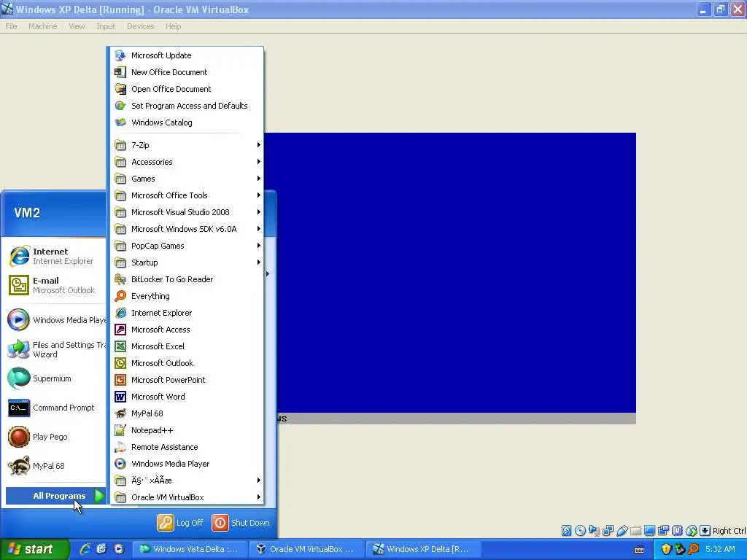Screen dimensions: 747x560
Task: Launch Microsoft Word
Action: [187, 397]
